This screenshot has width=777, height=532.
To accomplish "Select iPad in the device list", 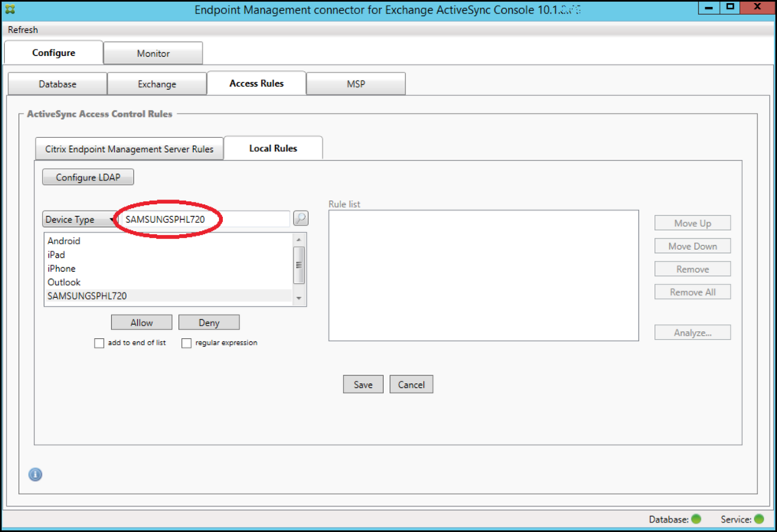I will pyautogui.click(x=169, y=255).
